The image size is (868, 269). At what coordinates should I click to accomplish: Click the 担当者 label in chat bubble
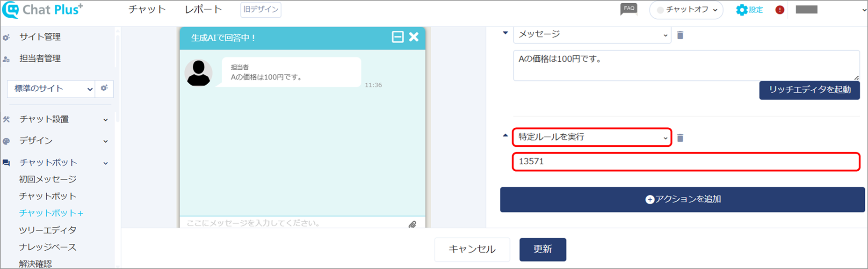coord(240,67)
